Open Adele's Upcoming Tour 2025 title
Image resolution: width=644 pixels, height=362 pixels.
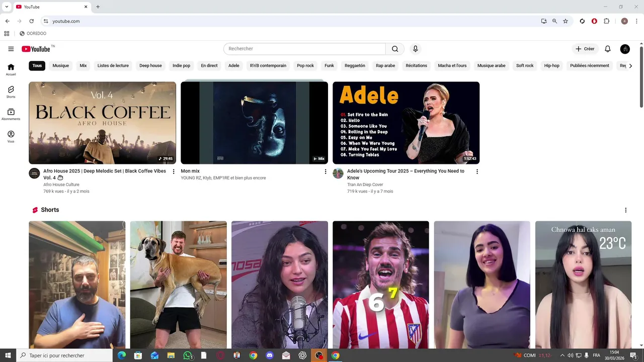click(406, 174)
